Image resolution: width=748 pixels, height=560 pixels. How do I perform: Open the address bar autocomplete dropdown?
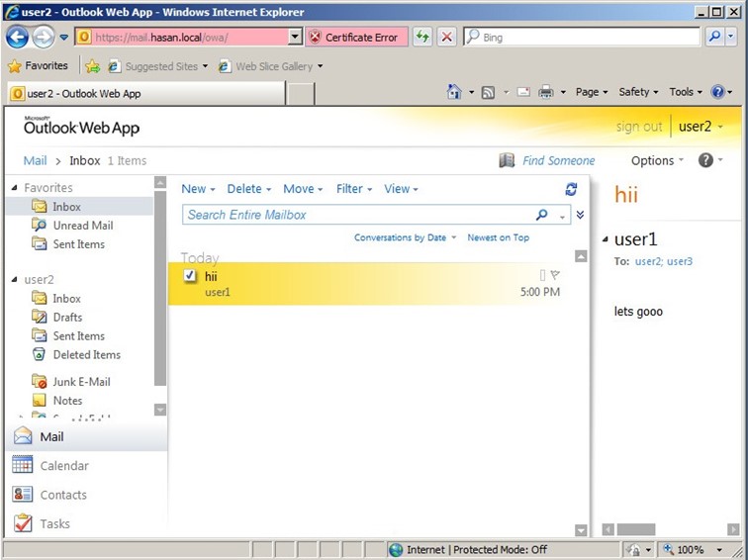295,38
